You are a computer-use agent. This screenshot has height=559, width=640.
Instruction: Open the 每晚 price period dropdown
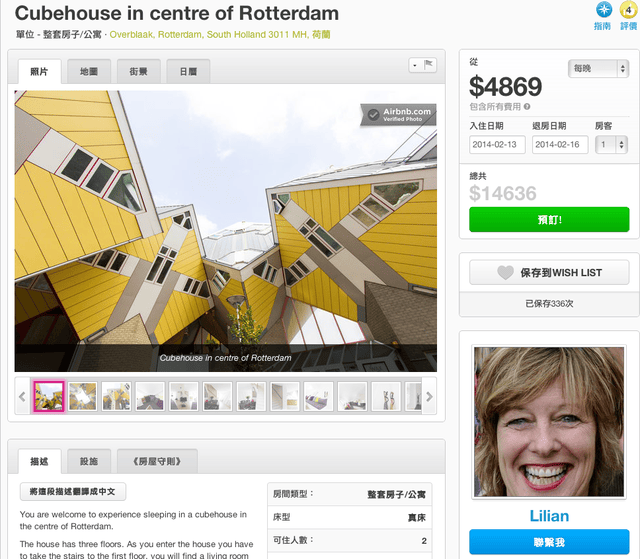(598, 69)
